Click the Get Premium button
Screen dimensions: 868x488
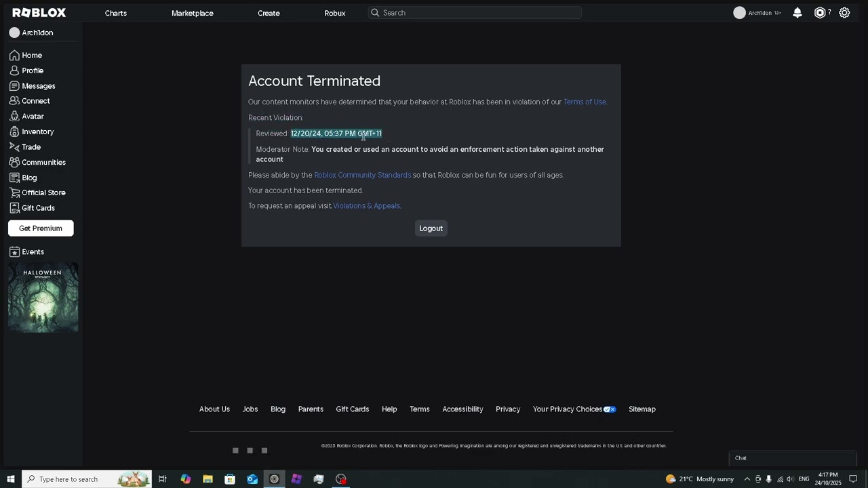41,228
